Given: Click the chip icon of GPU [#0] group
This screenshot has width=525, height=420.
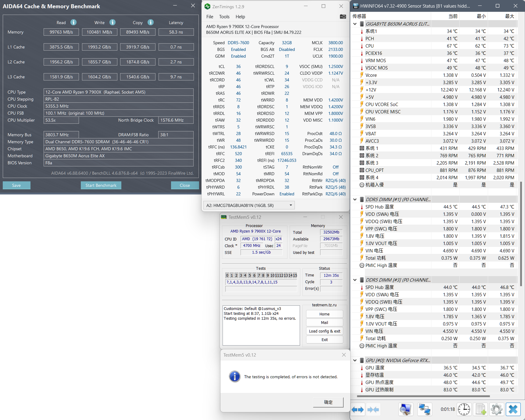Looking at the screenshot, I should pos(362,360).
